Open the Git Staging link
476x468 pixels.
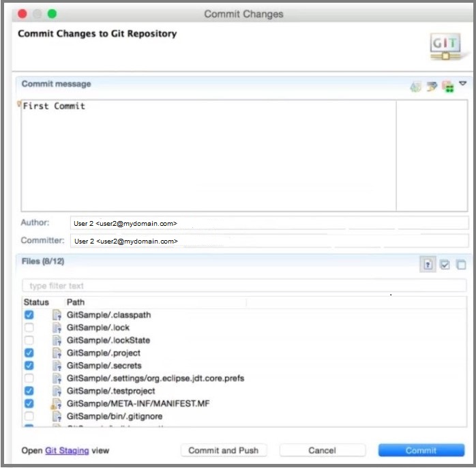tap(67, 450)
